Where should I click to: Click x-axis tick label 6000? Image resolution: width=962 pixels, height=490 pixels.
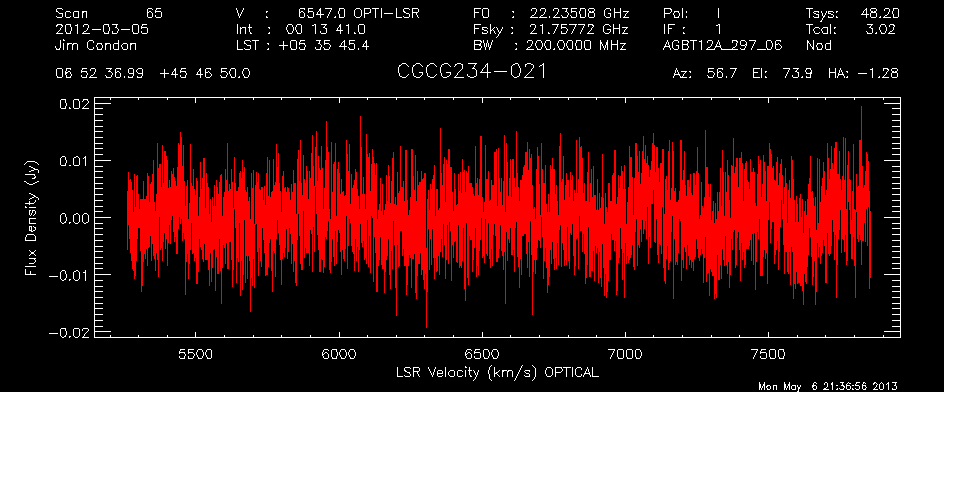point(339,354)
